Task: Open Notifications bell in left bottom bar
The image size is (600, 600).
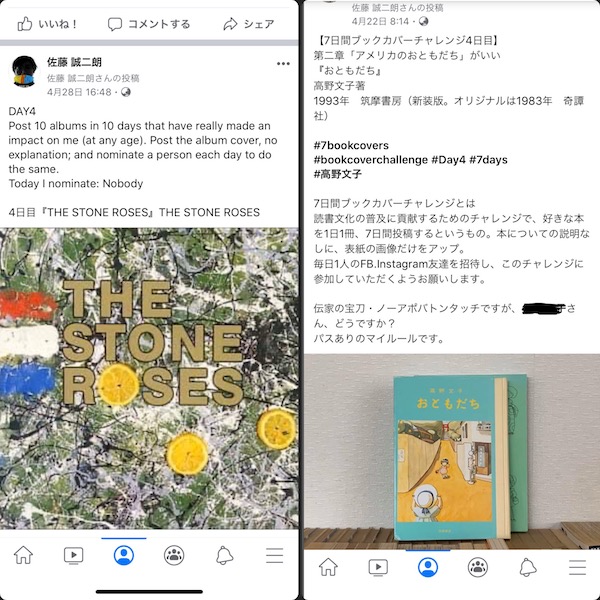Action: [225, 555]
